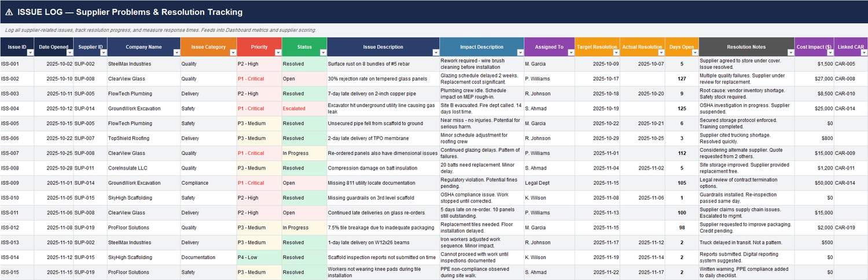Select Days Open value 127
The image size is (868, 280).
pyautogui.click(x=682, y=79)
